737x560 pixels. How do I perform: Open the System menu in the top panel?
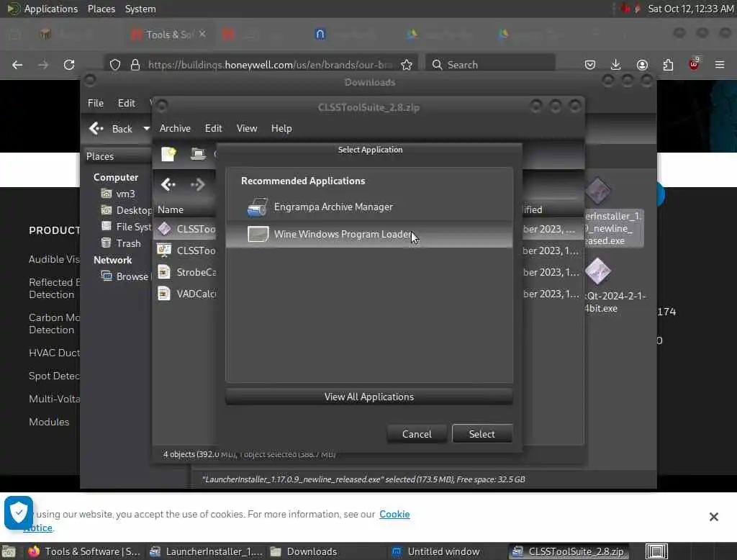tap(140, 9)
